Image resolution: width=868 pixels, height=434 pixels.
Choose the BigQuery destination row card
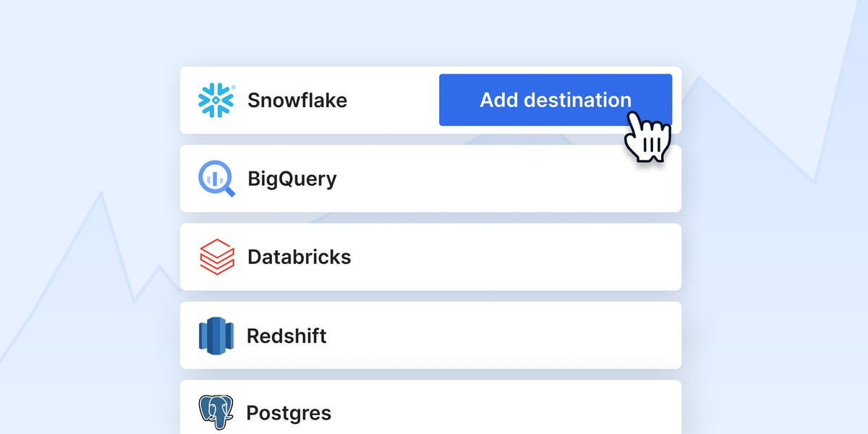point(430,179)
